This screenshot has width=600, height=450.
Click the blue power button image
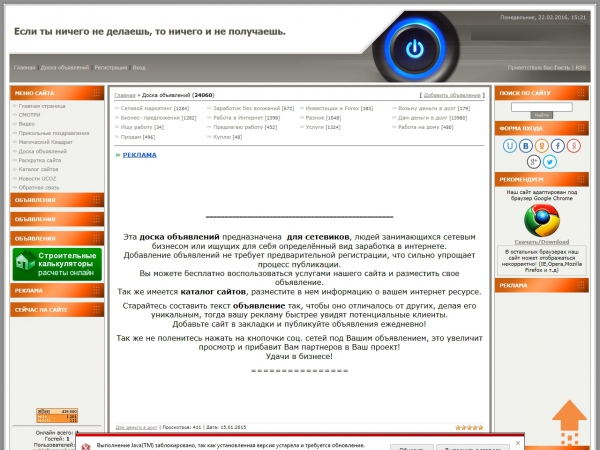(x=412, y=47)
